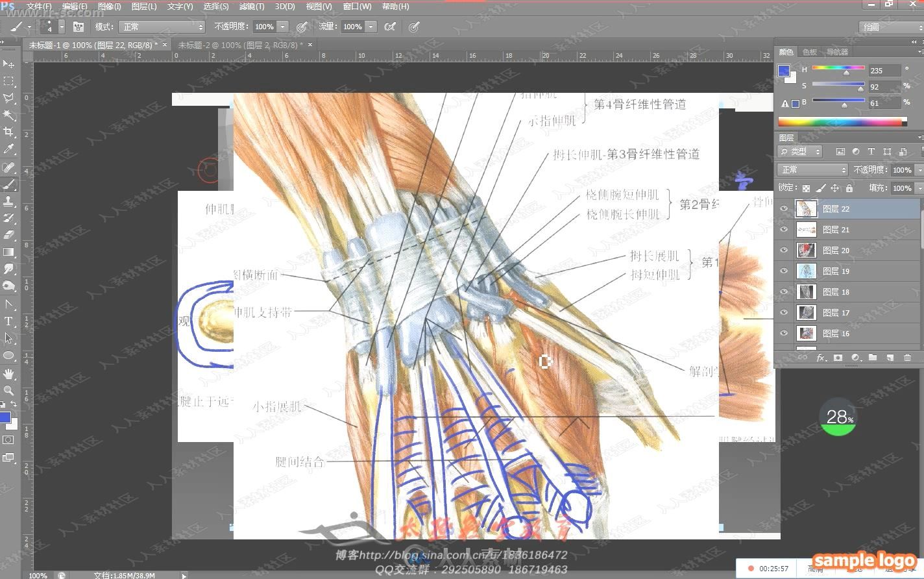Viewport: 924px width, 579px height.
Task: Select the Zoom tool
Action: [x=8, y=391]
